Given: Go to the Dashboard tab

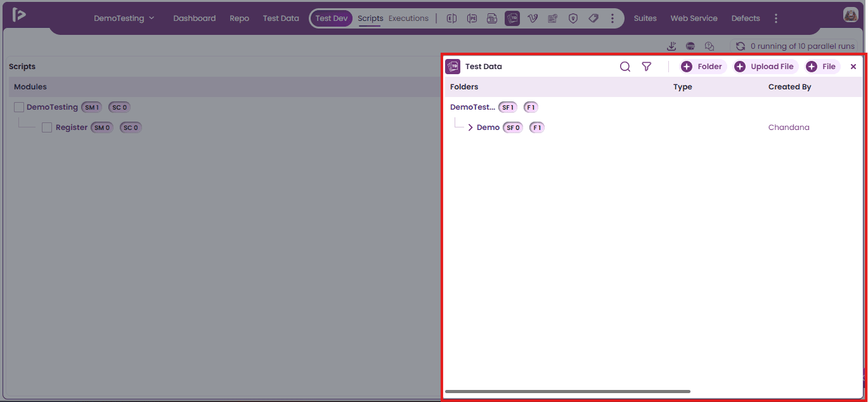Looking at the screenshot, I should [195, 18].
